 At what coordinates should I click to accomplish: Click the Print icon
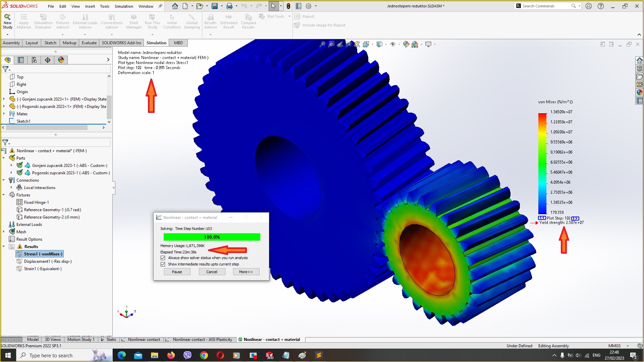[229, 6]
